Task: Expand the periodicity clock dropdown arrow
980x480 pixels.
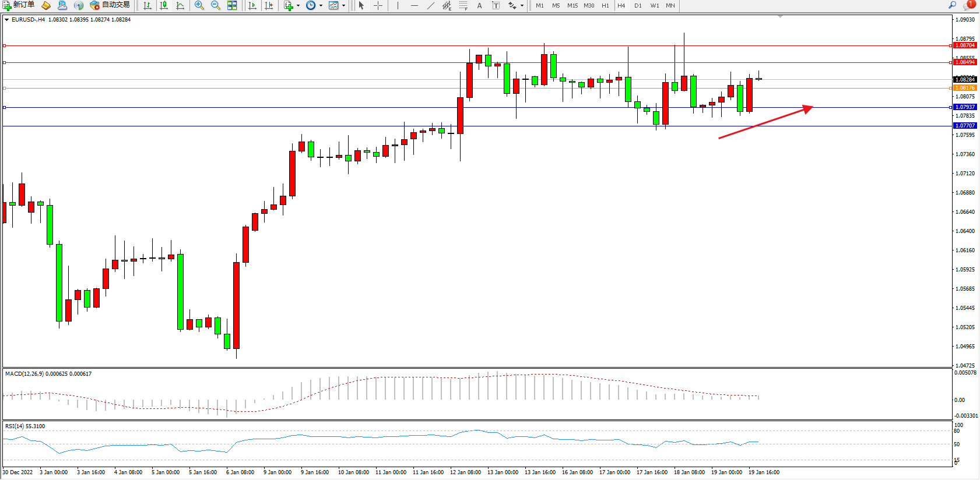Action: [321, 5]
